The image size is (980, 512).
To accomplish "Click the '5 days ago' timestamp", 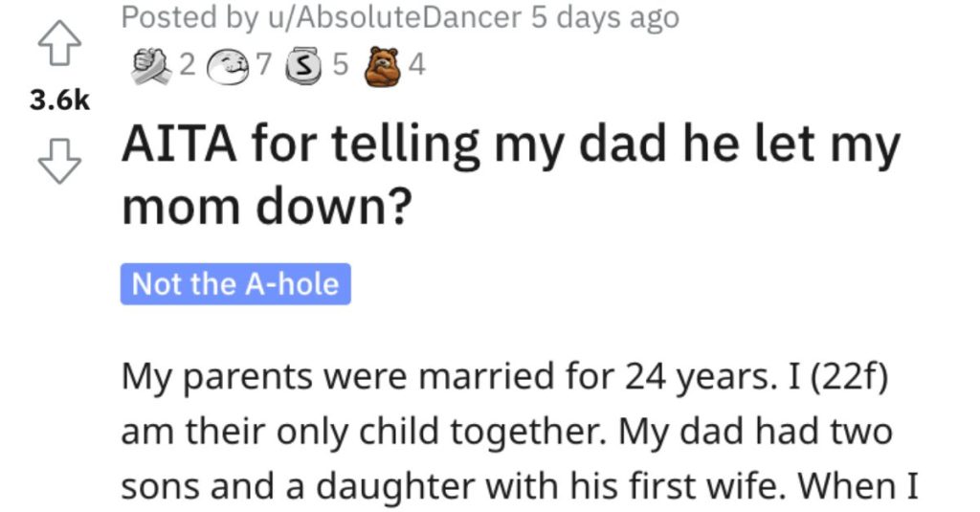I will (605, 17).
